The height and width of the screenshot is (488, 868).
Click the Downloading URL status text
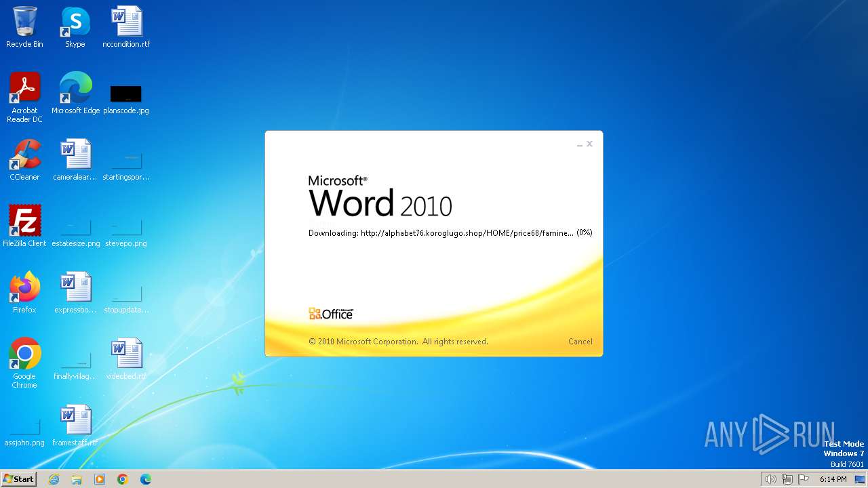click(x=450, y=232)
